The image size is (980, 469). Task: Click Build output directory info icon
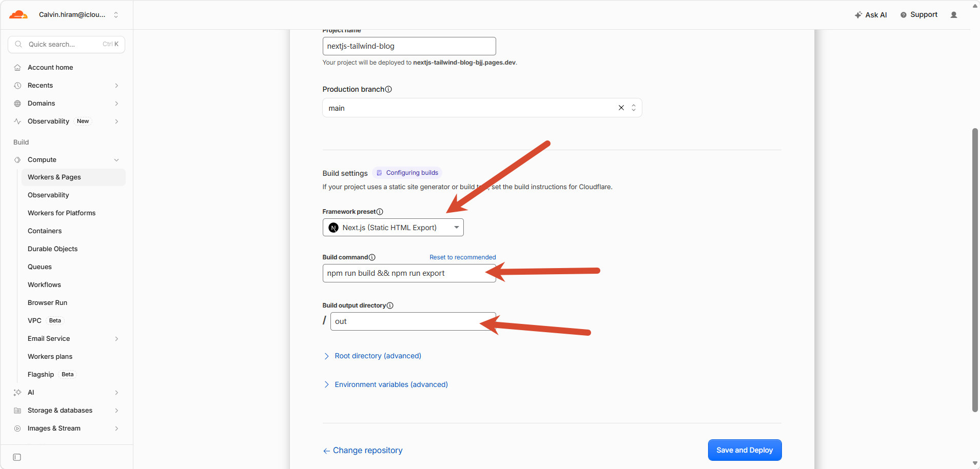pos(390,305)
